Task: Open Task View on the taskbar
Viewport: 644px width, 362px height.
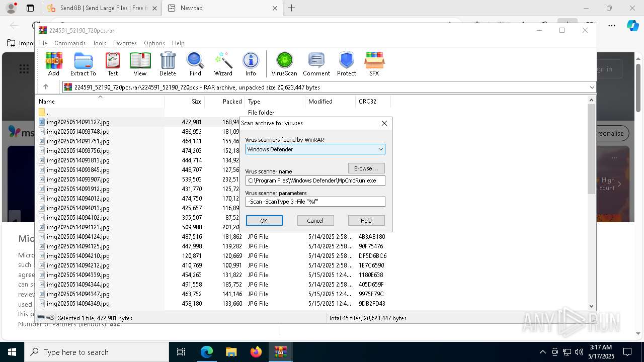Action: pos(181,352)
